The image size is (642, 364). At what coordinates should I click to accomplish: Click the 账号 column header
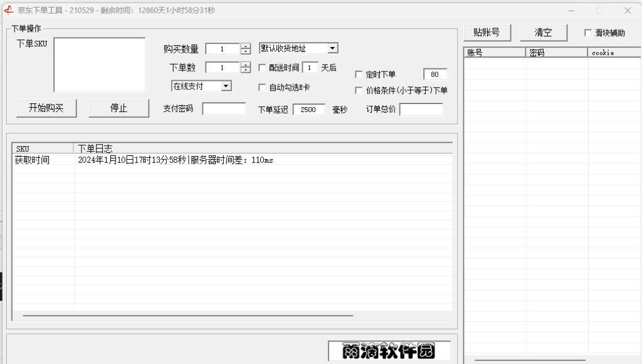494,53
